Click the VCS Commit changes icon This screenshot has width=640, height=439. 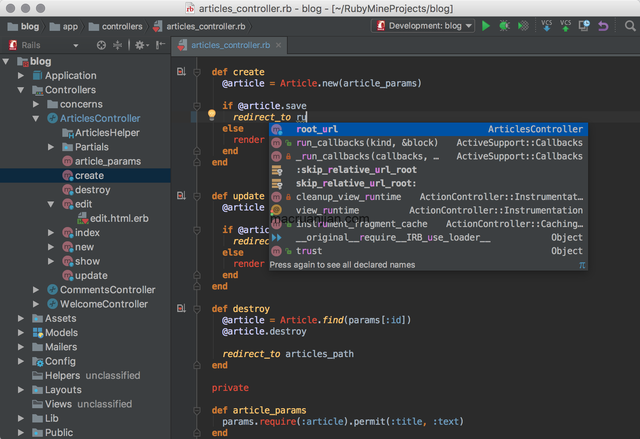point(566,26)
